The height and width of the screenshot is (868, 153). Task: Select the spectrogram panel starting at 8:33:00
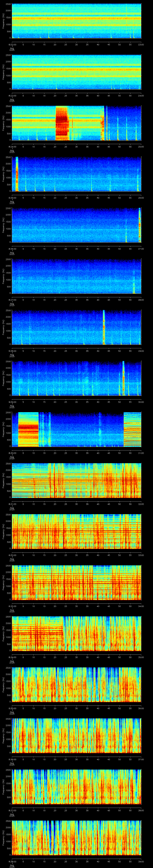(x=76, y=583)
